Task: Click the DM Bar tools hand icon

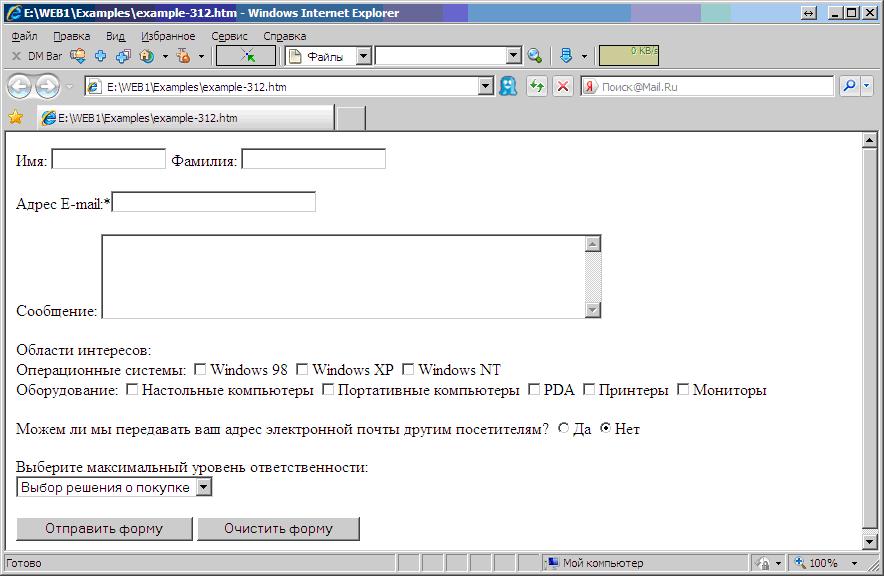Action: [x=183, y=56]
